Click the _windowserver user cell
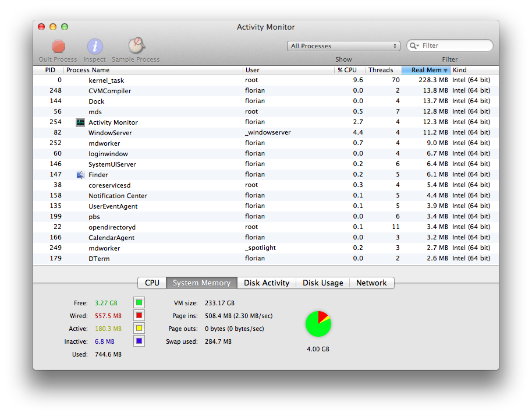 click(268, 133)
